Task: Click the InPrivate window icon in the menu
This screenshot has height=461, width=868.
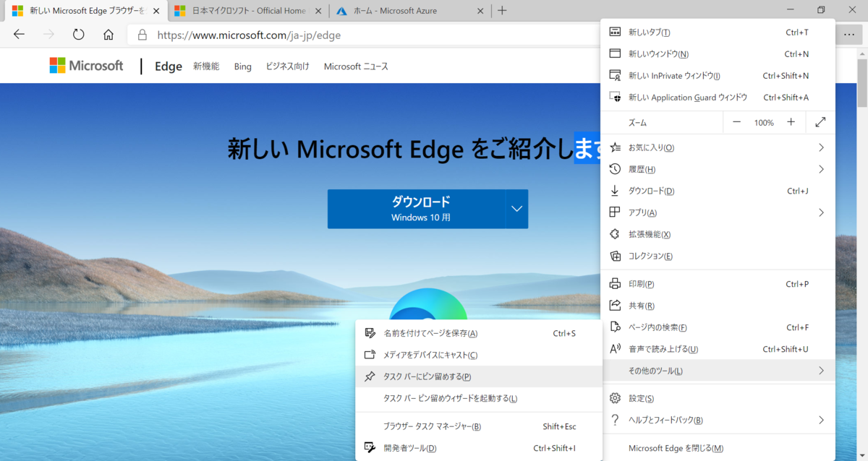Action: (x=616, y=75)
